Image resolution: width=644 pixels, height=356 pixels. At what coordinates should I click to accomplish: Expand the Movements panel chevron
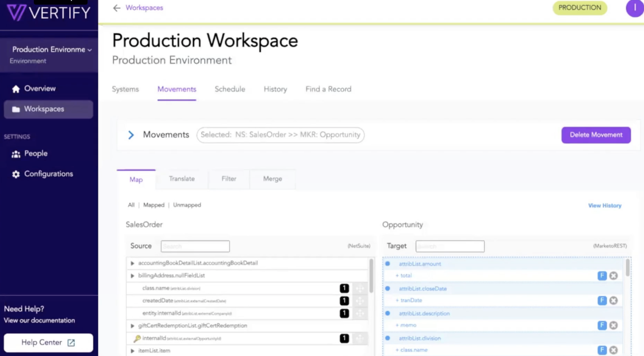click(x=131, y=135)
